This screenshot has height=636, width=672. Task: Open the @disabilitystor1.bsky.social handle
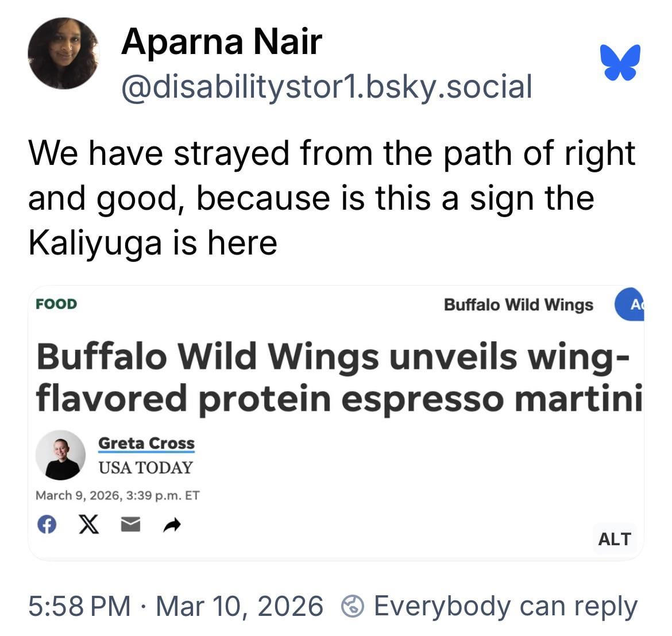click(326, 86)
